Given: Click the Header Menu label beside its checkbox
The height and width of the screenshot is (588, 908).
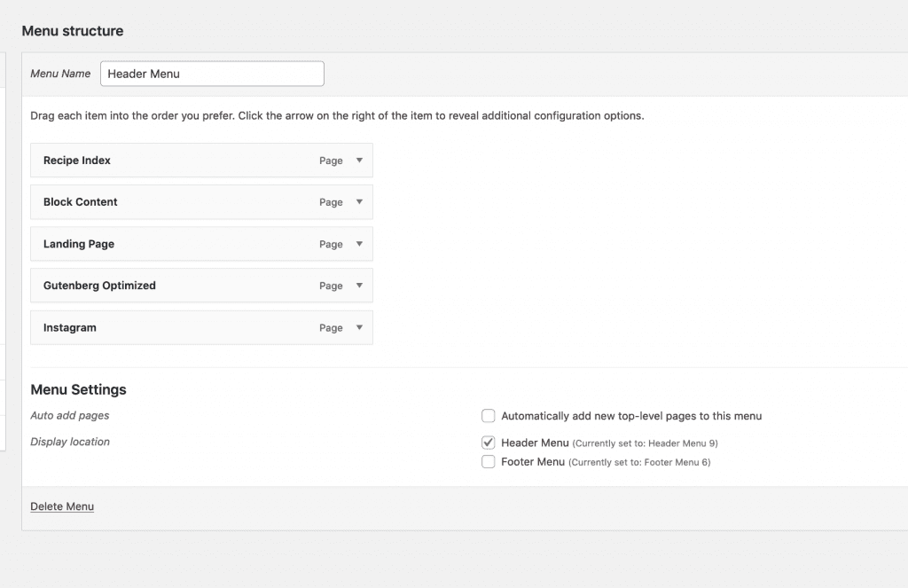Looking at the screenshot, I should pos(535,442).
